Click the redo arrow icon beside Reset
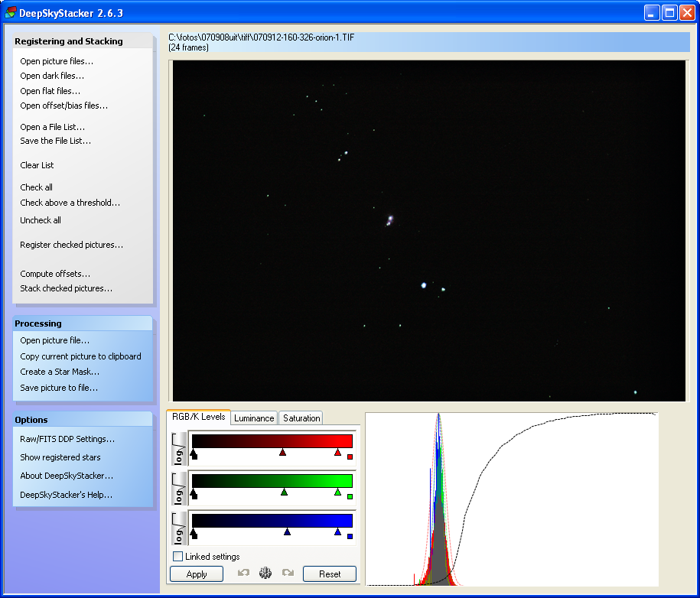The image size is (700, 598). tap(288, 573)
